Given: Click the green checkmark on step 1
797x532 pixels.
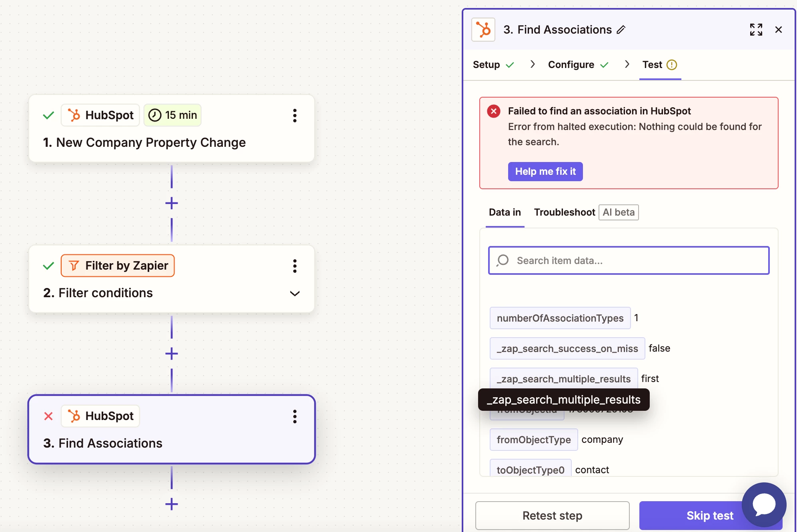Looking at the screenshot, I should (48, 116).
